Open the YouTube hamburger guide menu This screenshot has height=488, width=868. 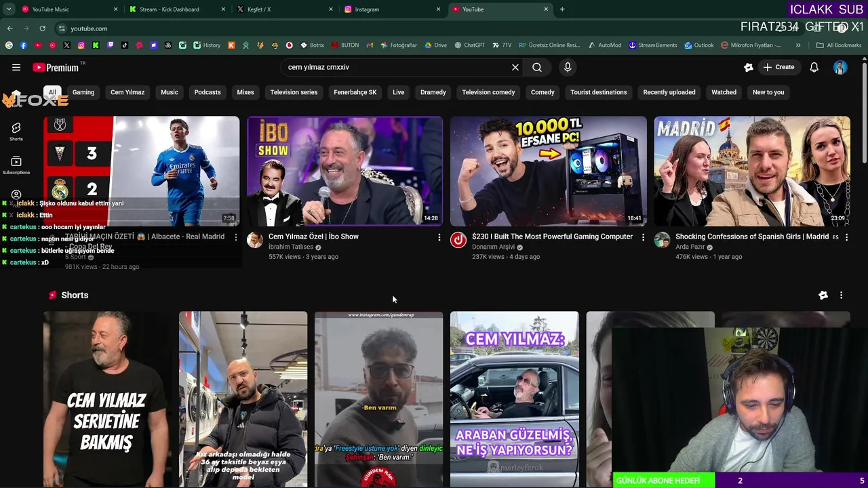tap(16, 67)
